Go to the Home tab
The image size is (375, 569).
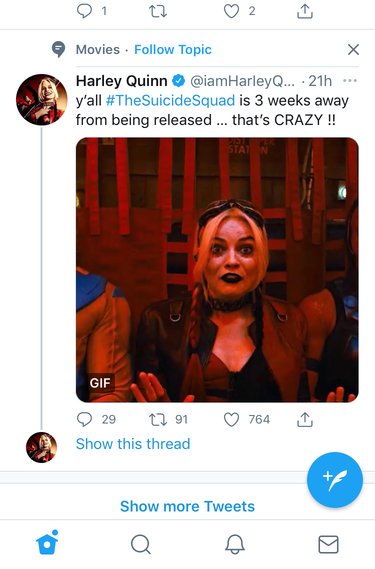pos(47,543)
